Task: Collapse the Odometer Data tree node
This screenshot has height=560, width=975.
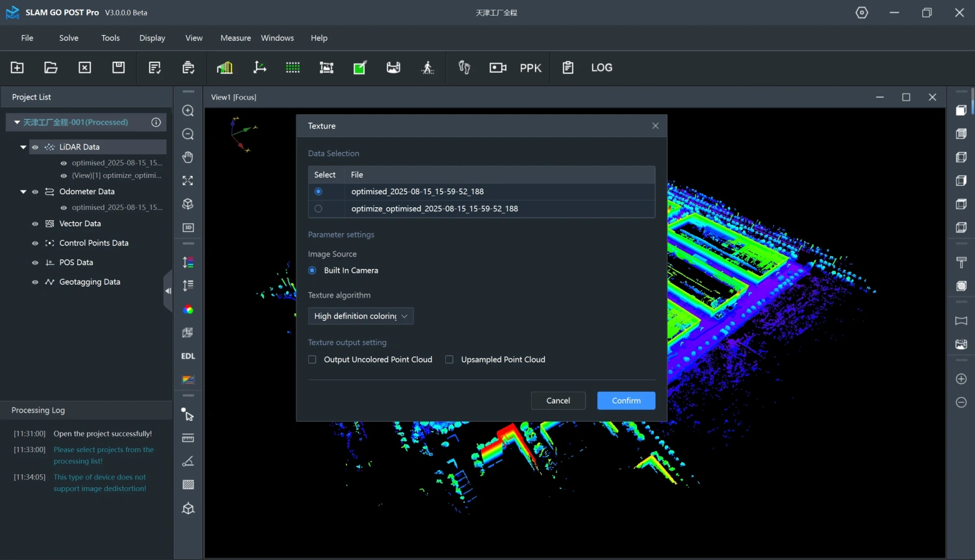Action: point(23,192)
